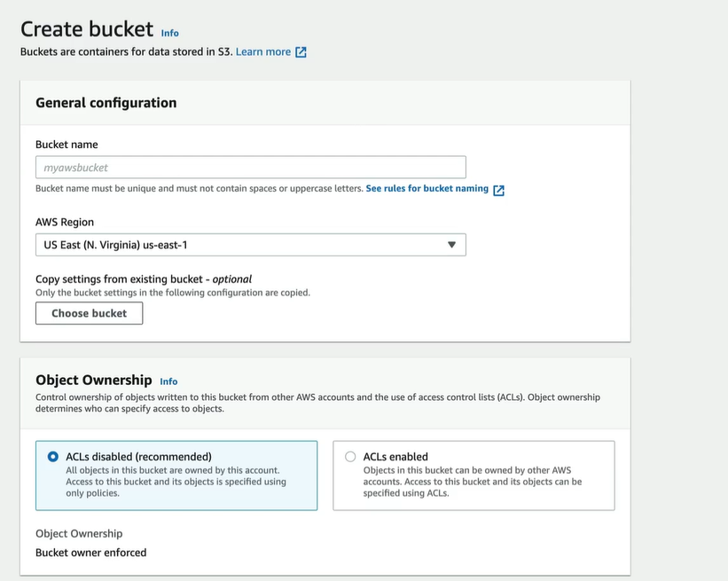Image resolution: width=728 pixels, height=581 pixels.
Task: Click the AWS Region dropdown arrow
Action: [451, 245]
